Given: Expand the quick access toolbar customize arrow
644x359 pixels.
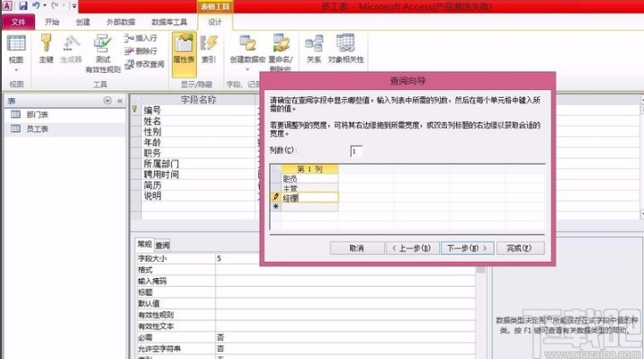Looking at the screenshot, I should pos(74,5).
